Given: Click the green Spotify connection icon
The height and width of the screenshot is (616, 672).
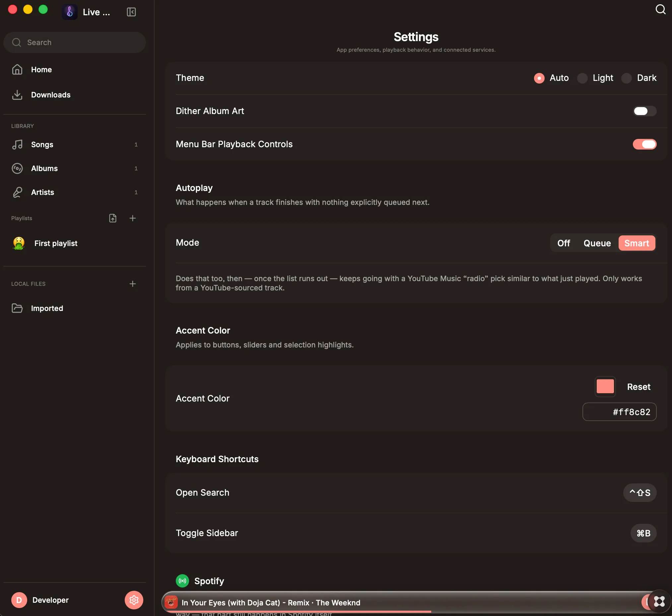Looking at the screenshot, I should [x=182, y=581].
